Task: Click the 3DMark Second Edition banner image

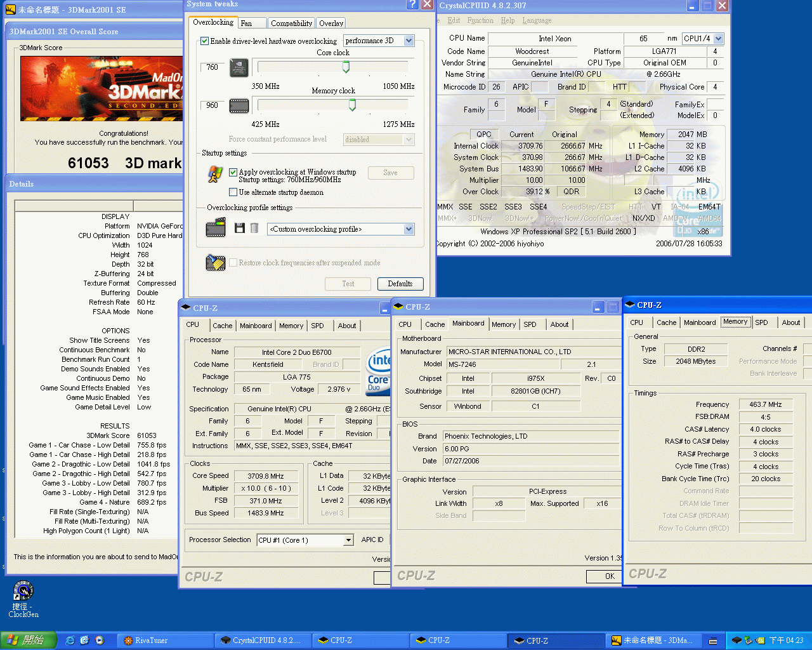Action: pyautogui.click(x=101, y=89)
